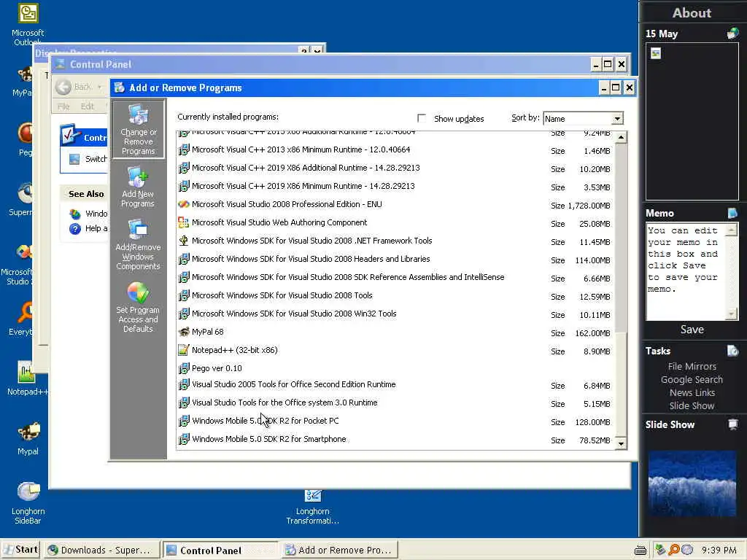Click the taskbar clock showing 9:39 PM

pyautogui.click(x=719, y=550)
